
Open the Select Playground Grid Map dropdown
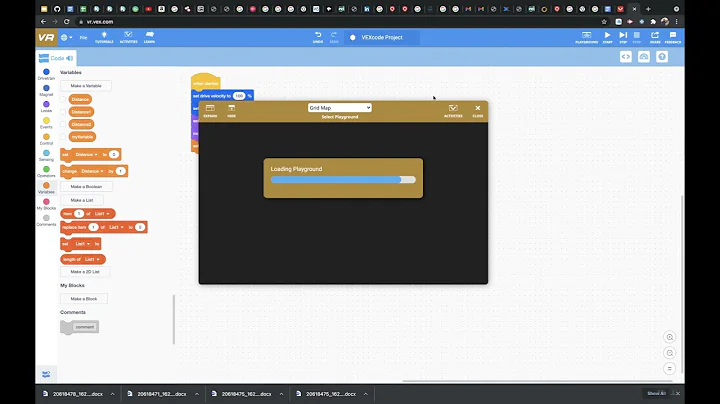pos(339,108)
